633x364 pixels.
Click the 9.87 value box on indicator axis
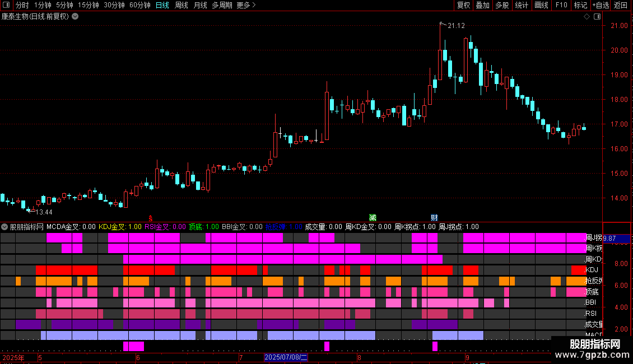(x=616, y=239)
